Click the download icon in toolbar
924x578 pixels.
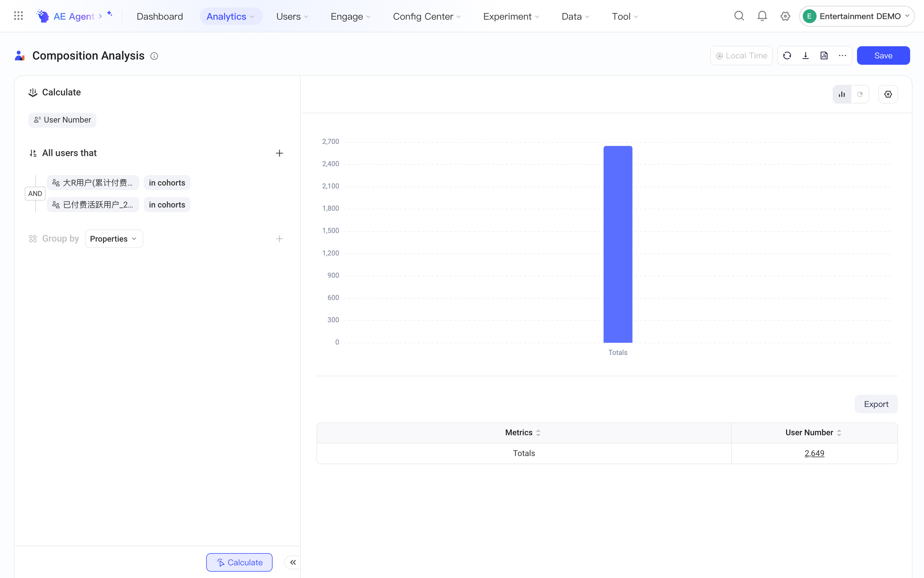pos(806,56)
